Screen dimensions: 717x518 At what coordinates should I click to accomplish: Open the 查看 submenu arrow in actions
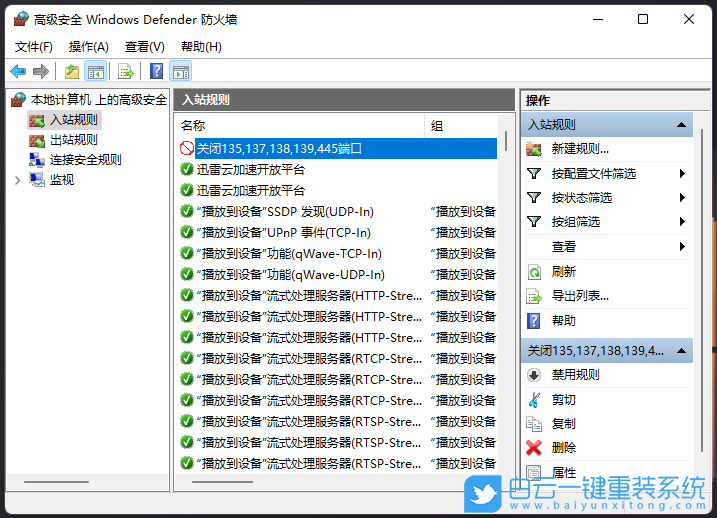(x=682, y=247)
